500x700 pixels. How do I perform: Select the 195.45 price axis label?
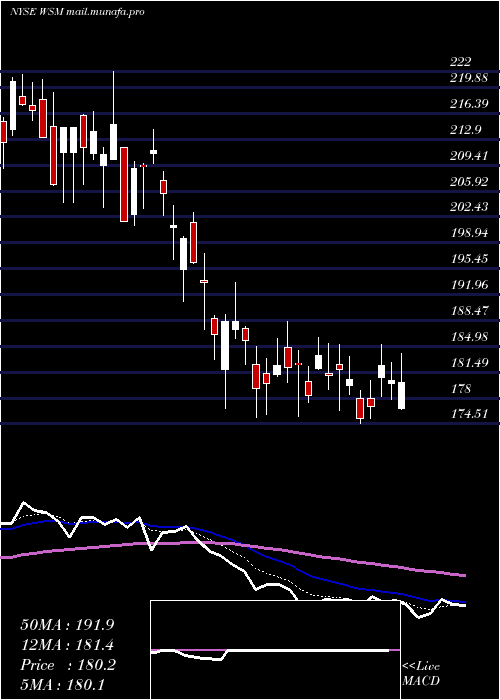(469, 259)
